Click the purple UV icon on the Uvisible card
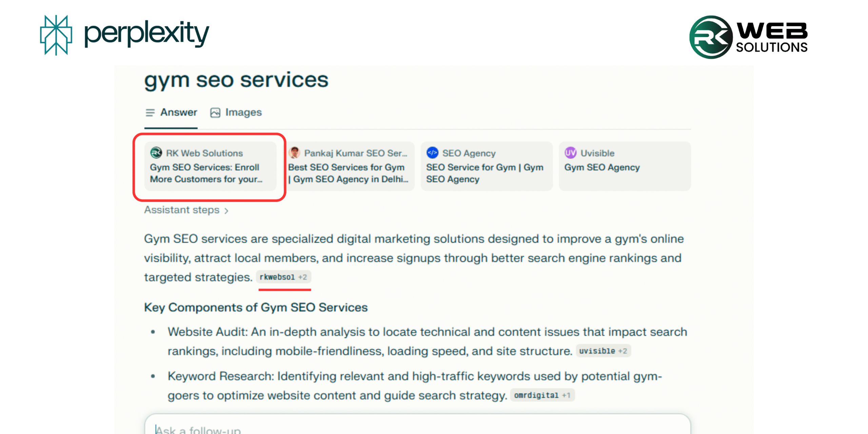Viewport: 868px width, 434px height. pos(571,153)
